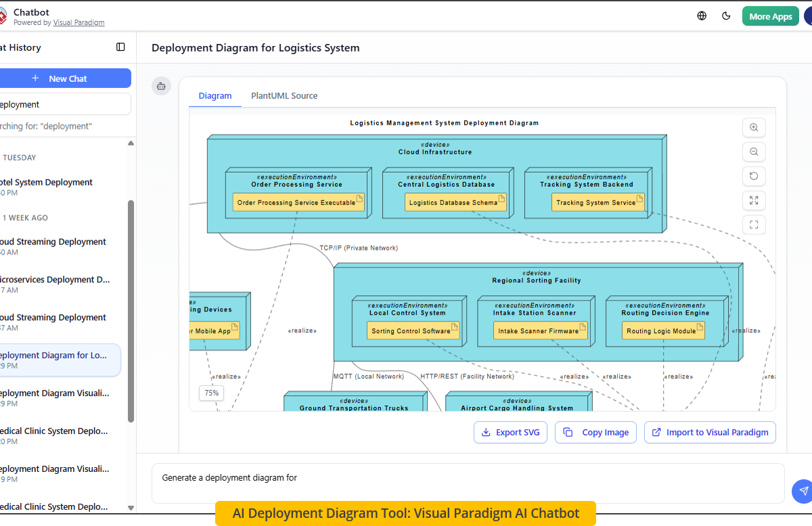Click the Export SVG button
Image resolution: width=812 pixels, height=526 pixels.
(510, 432)
